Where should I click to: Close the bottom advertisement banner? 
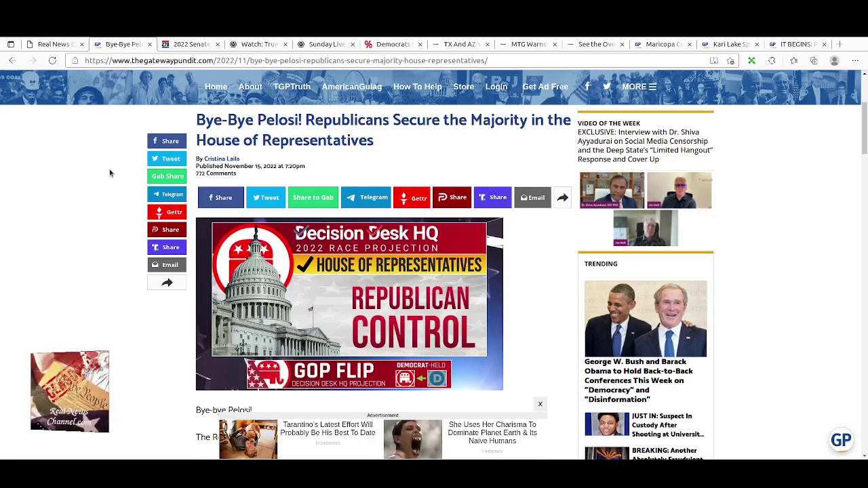(540, 404)
